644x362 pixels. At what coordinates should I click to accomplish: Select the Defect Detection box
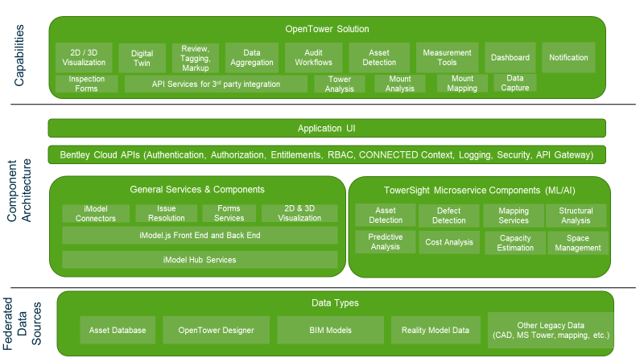pos(449,216)
